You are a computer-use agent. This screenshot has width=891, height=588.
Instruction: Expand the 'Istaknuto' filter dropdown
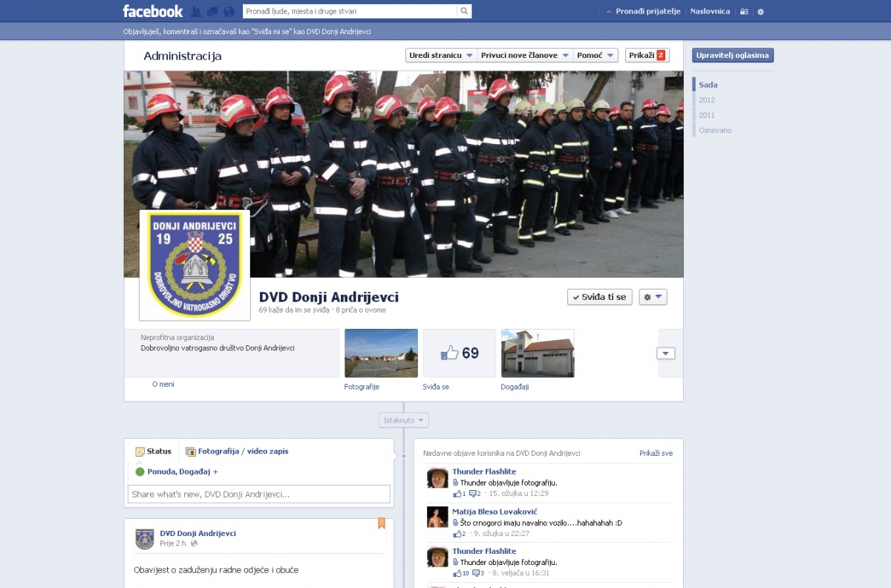pos(404,420)
